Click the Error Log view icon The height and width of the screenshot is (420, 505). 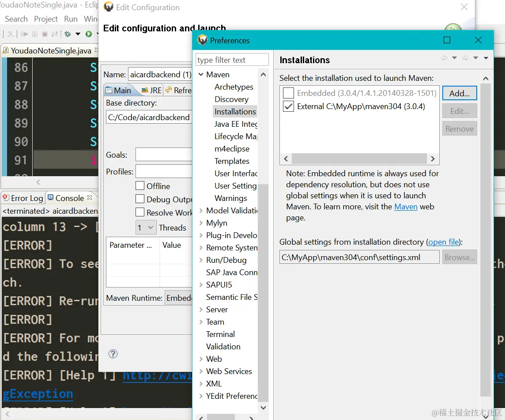5,197
